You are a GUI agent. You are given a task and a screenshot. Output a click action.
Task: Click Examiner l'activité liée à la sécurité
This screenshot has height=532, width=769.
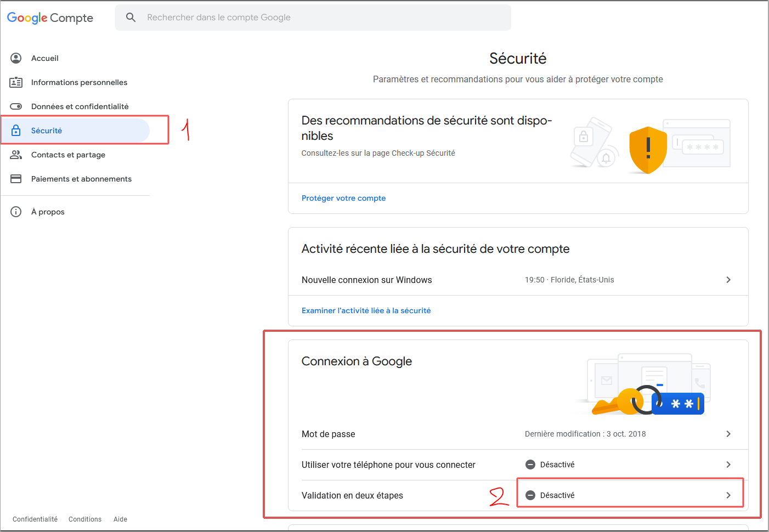366,310
